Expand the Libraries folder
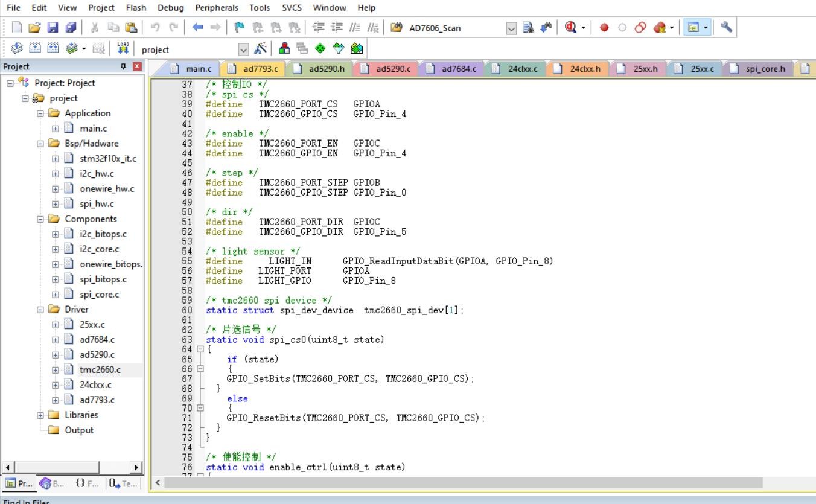 coord(40,415)
